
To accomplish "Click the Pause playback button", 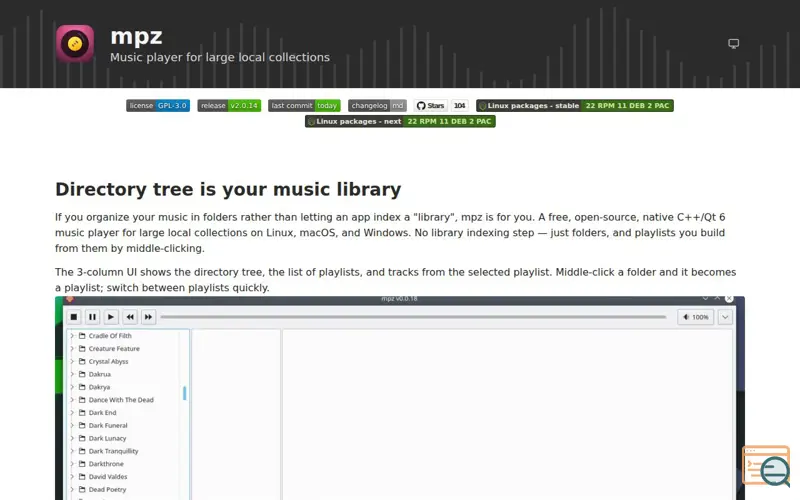I will point(92,317).
